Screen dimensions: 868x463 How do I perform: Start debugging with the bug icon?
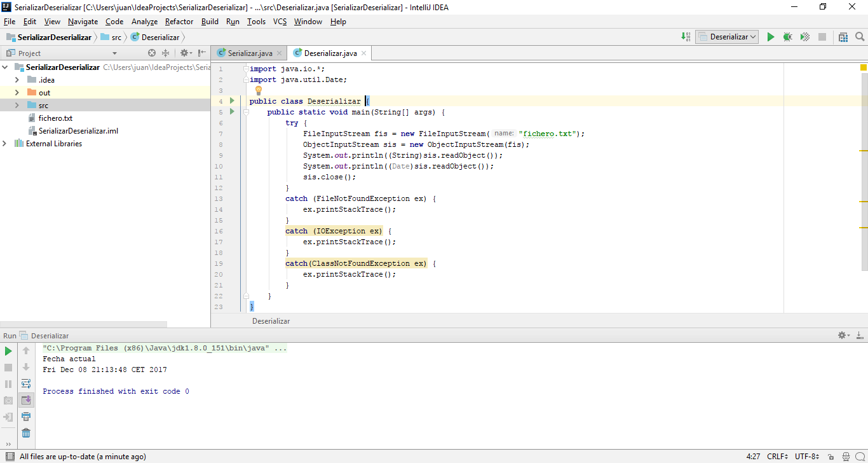click(787, 37)
